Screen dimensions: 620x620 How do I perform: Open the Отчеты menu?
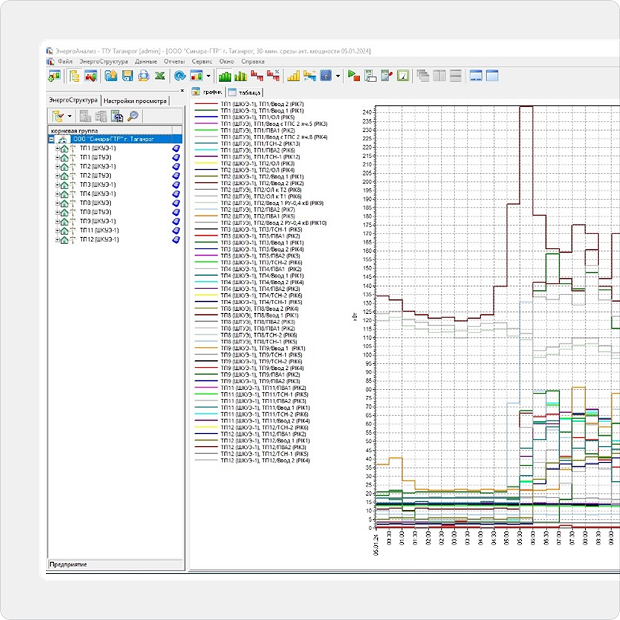click(x=174, y=62)
